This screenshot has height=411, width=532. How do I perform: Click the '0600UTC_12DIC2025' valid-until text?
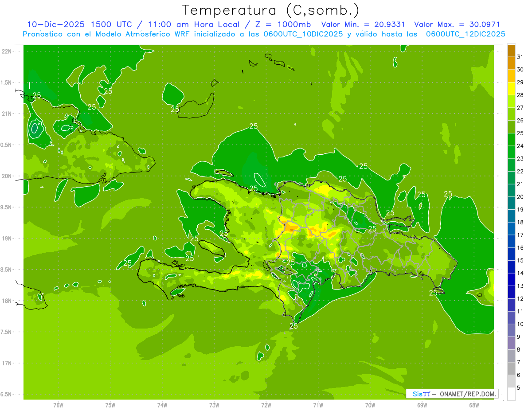tap(465, 34)
